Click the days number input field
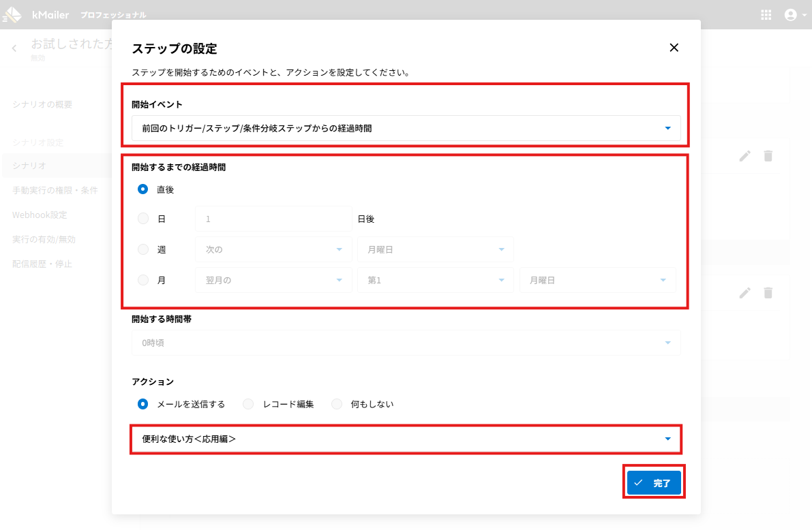The height and width of the screenshot is (530, 812). click(x=273, y=219)
